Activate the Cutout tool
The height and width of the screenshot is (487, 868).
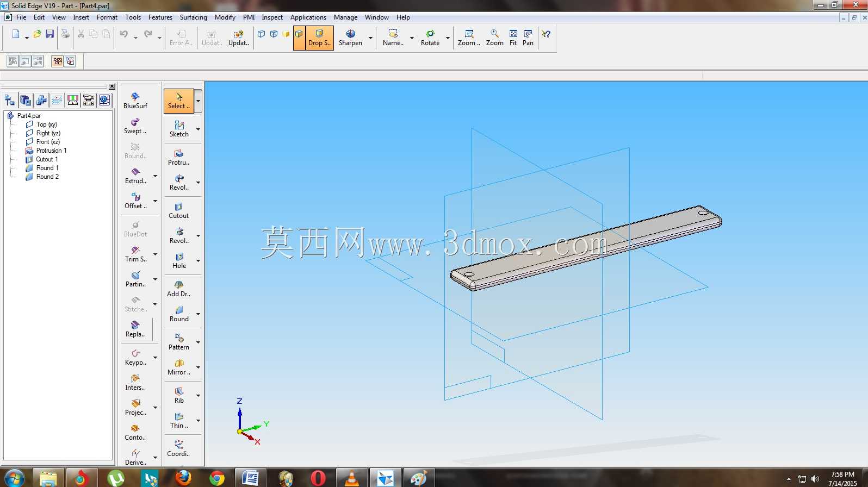(x=179, y=210)
